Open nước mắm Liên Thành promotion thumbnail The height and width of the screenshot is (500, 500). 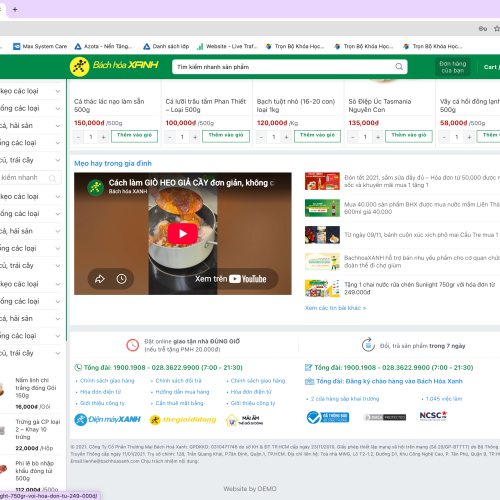(x=322, y=208)
